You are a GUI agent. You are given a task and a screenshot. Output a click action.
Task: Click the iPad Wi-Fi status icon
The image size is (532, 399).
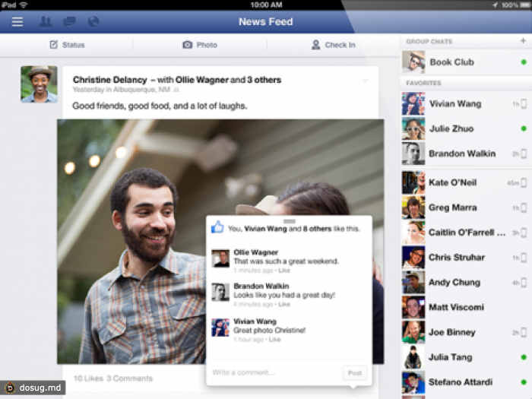[24, 5]
